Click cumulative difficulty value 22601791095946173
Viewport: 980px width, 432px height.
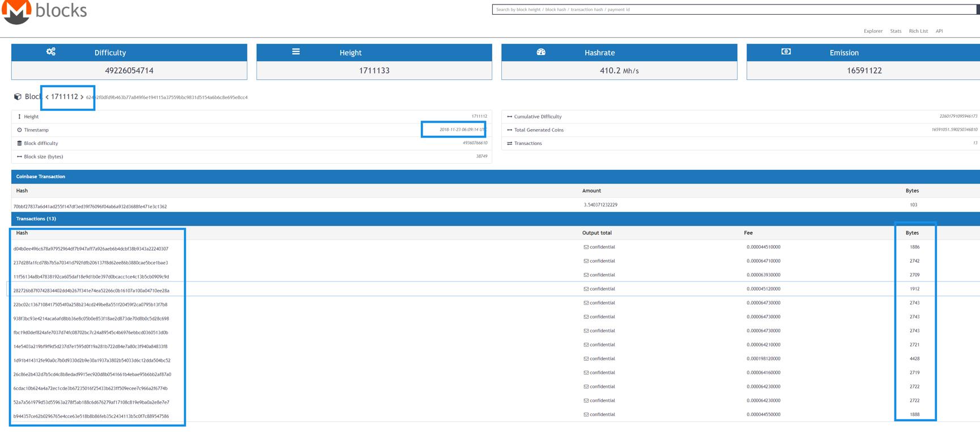[958, 116]
